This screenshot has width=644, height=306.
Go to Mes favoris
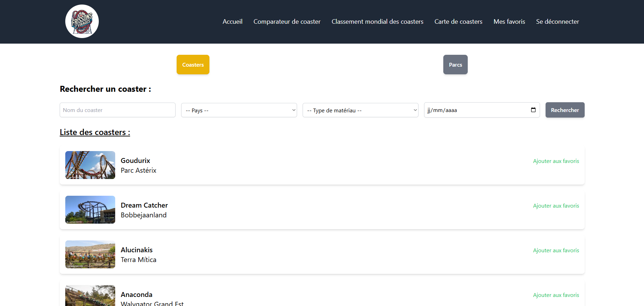pyautogui.click(x=509, y=22)
